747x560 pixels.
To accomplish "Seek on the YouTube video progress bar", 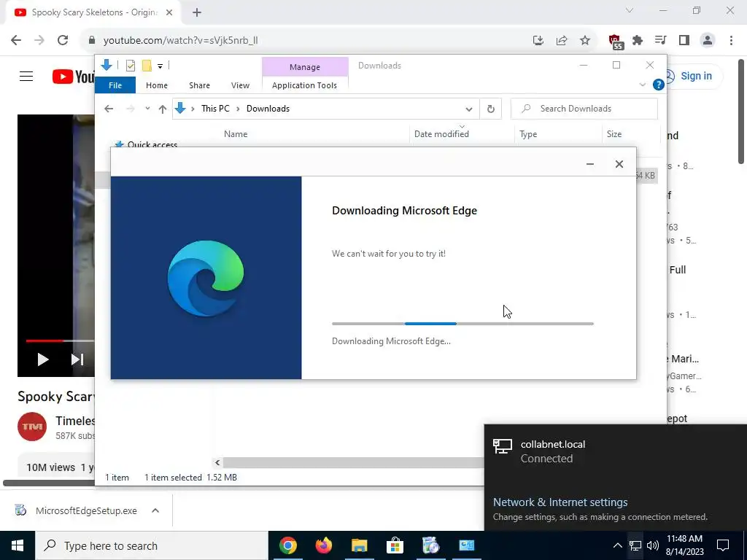I will (x=60, y=341).
